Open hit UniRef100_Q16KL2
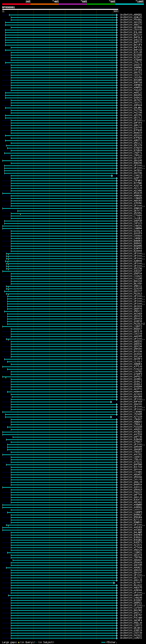146x644 pixels. click(x=131, y=382)
